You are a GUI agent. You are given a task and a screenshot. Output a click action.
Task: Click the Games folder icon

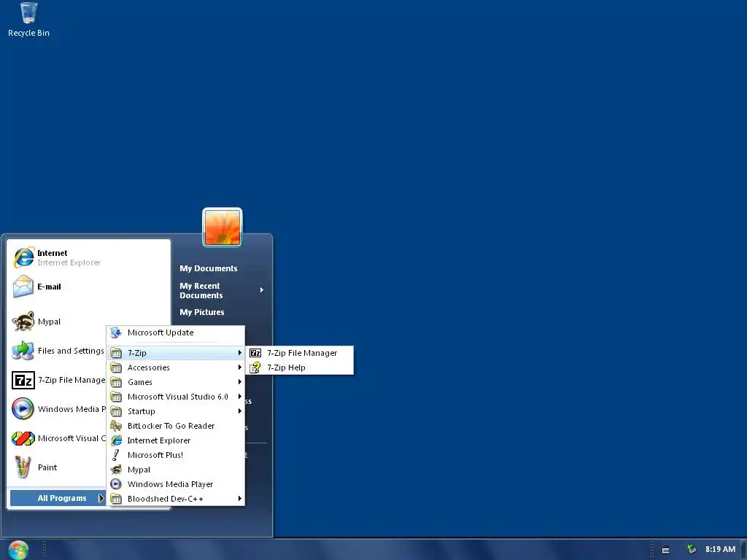(x=116, y=382)
